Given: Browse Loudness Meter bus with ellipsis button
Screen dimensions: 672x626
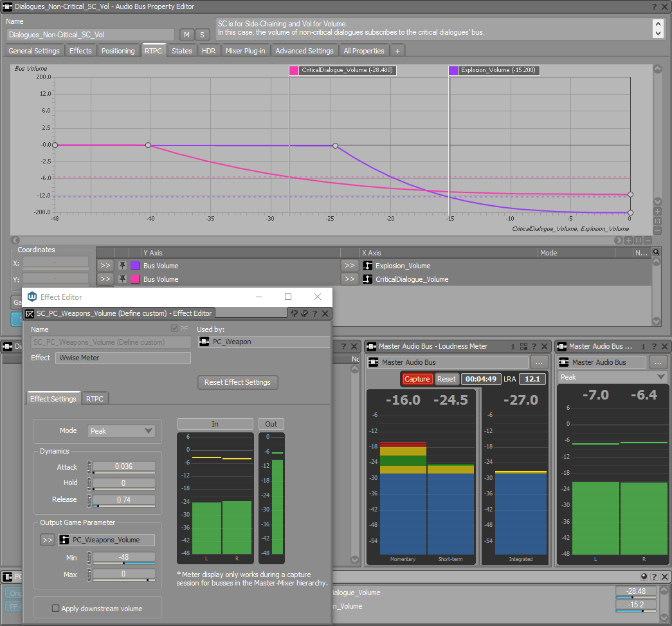Looking at the screenshot, I should (539, 362).
